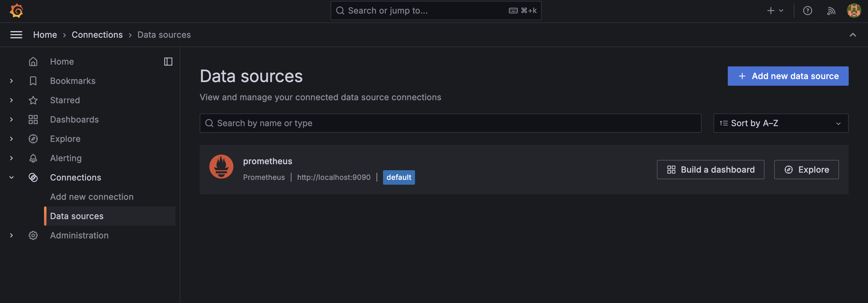
Task: Select Add new connection menu item
Action: pyautogui.click(x=92, y=196)
